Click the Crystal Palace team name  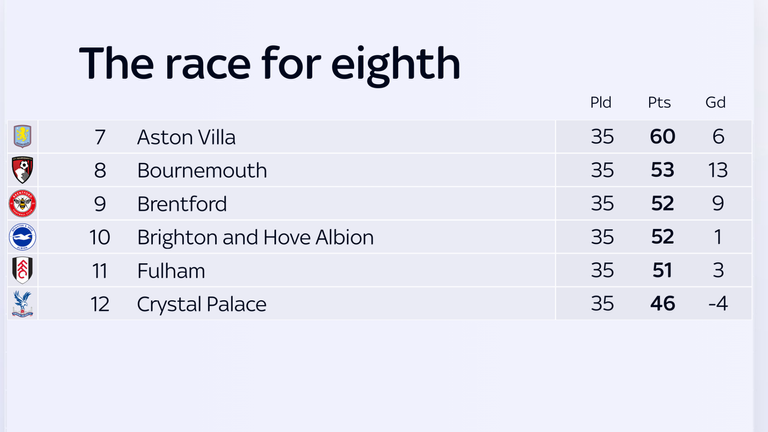click(x=202, y=305)
